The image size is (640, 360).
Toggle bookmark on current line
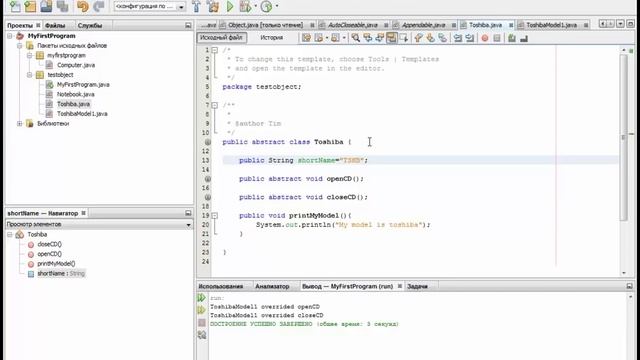click(x=442, y=38)
